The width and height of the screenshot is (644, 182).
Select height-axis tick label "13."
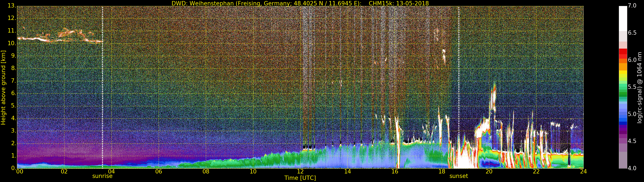click(x=12, y=6)
